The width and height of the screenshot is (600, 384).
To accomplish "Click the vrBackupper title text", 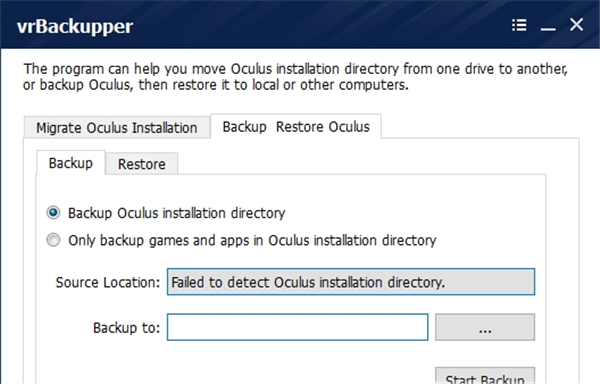I will [x=75, y=26].
